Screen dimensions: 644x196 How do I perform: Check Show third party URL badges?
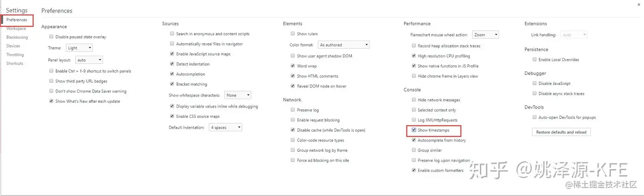pyautogui.click(x=51, y=81)
